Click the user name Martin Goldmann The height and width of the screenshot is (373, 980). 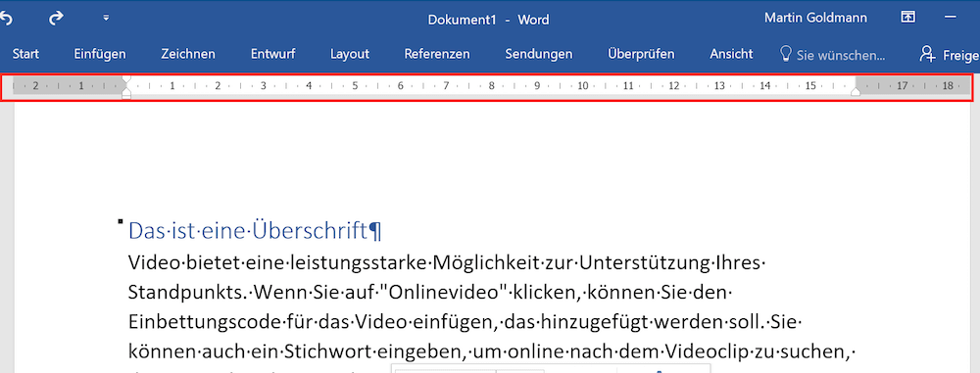[815, 19]
